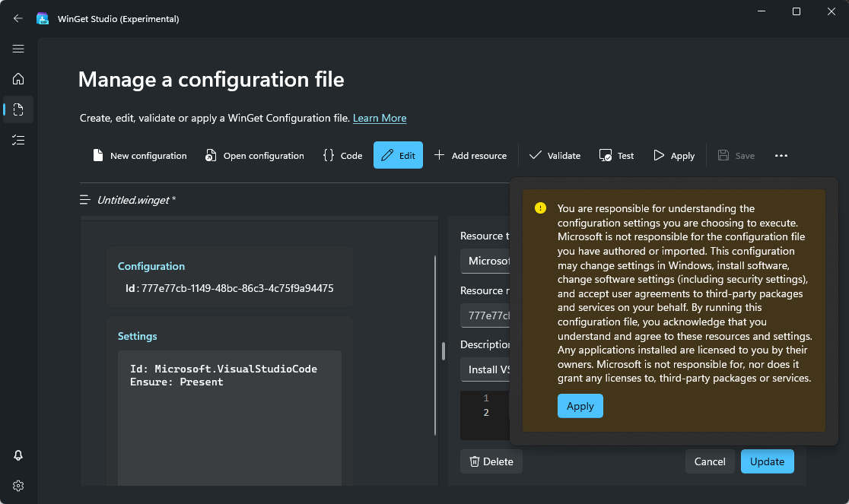Open the checklist page in sidebar
The width and height of the screenshot is (849, 504).
[18, 140]
